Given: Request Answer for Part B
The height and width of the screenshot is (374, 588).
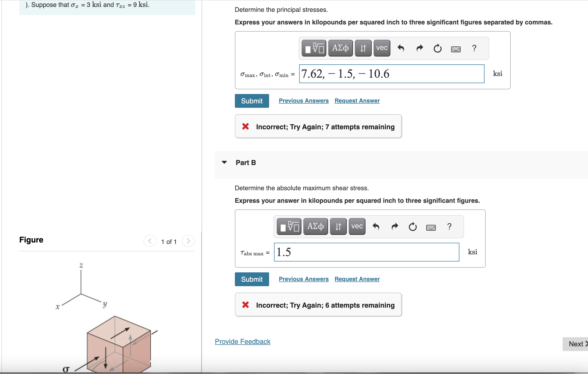Looking at the screenshot, I should [x=357, y=279].
